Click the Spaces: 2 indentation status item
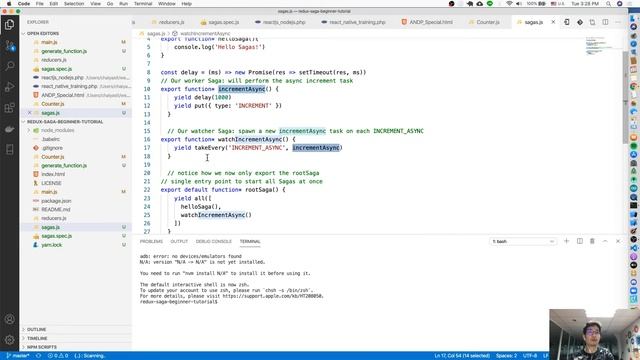Screen dimensions: 640x360 click(x=507, y=356)
